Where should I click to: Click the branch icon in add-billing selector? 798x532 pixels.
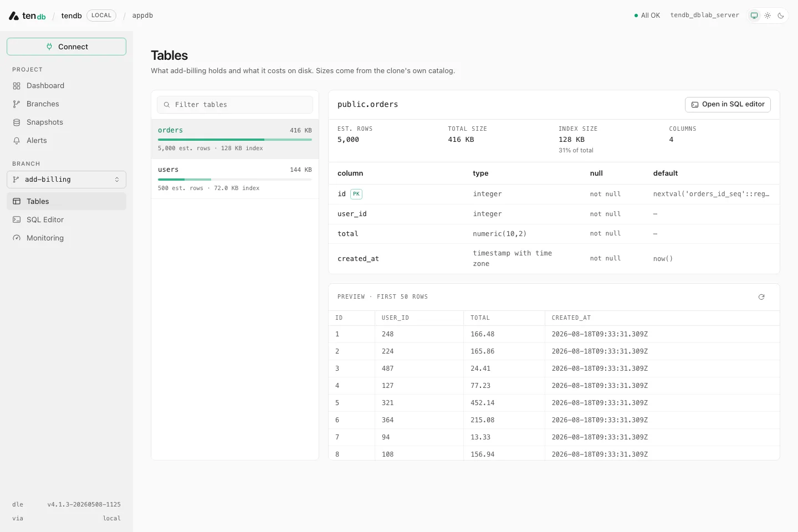coord(16,180)
